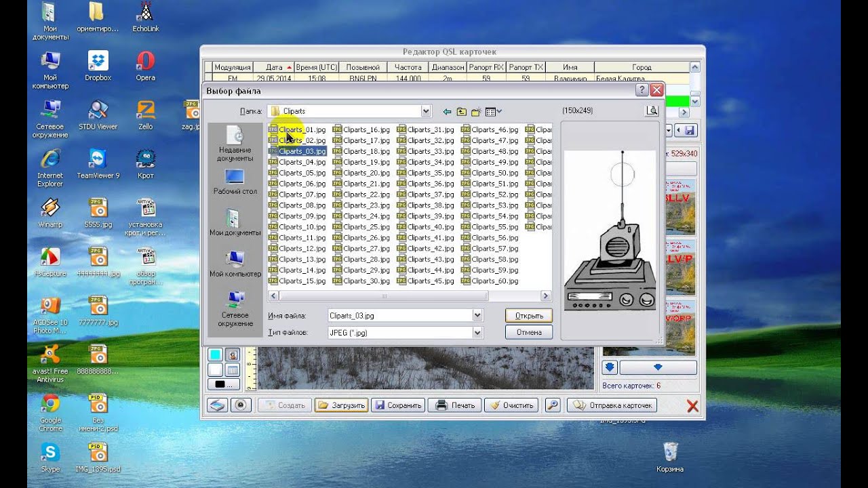Go up one folder level
The image size is (868, 488).
(x=462, y=111)
